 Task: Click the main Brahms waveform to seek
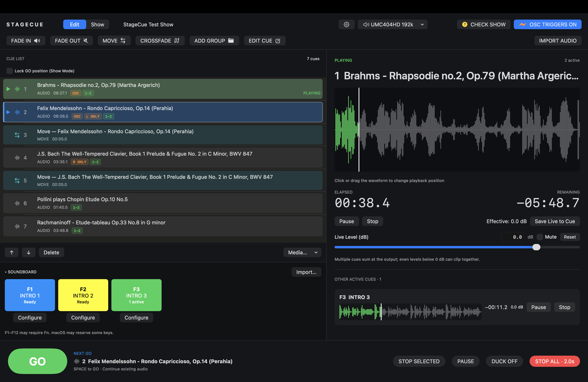(x=457, y=129)
